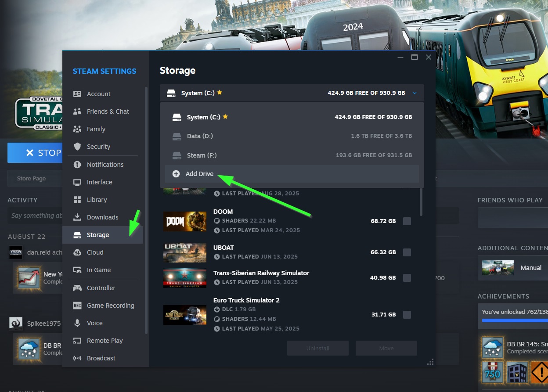548x392 pixels.
Task: Click the 750 achievement badge
Action: coord(493,373)
